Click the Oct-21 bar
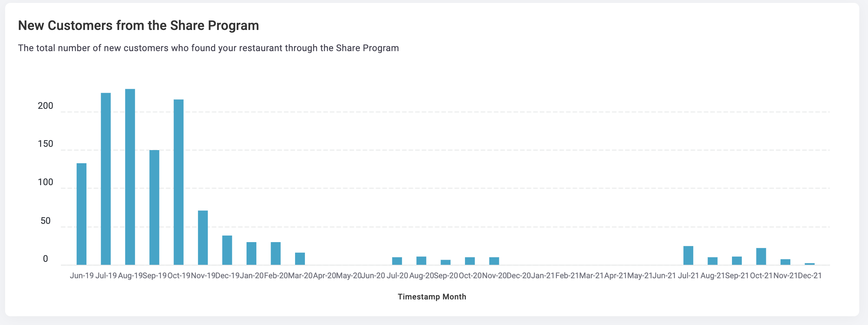Image resolution: width=868 pixels, height=325 pixels. point(761,256)
